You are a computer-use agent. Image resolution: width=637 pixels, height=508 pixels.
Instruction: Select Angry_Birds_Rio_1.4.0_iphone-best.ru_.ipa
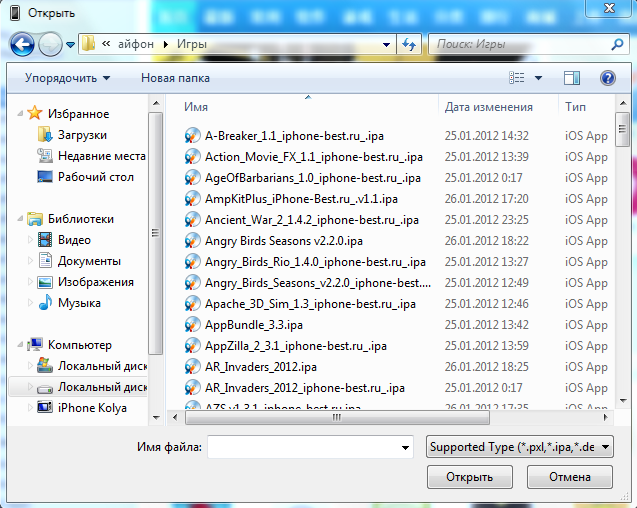click(x=315, y=262)
